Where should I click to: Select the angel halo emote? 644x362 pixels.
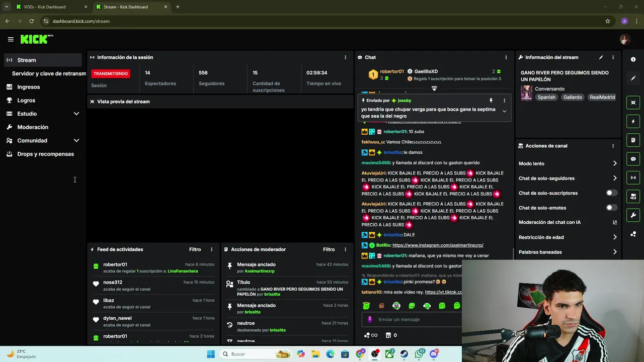click(x=366, y=305)
